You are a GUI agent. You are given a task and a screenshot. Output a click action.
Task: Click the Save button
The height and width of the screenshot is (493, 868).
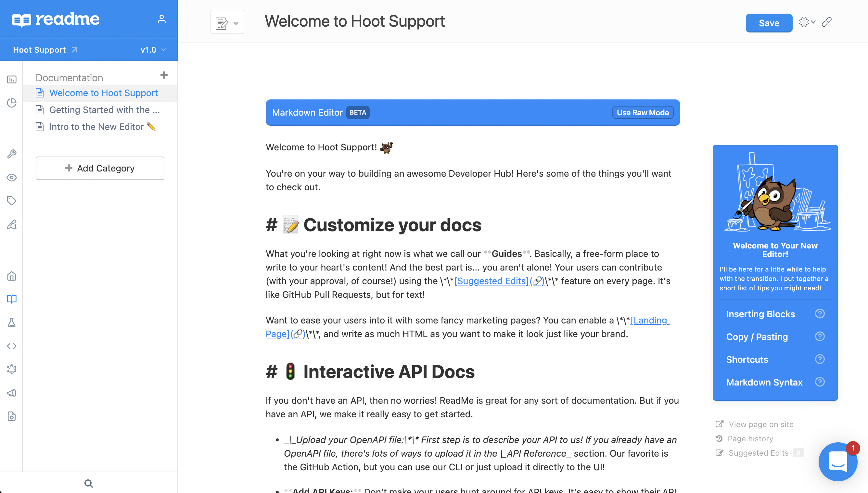tap(769, 23)
